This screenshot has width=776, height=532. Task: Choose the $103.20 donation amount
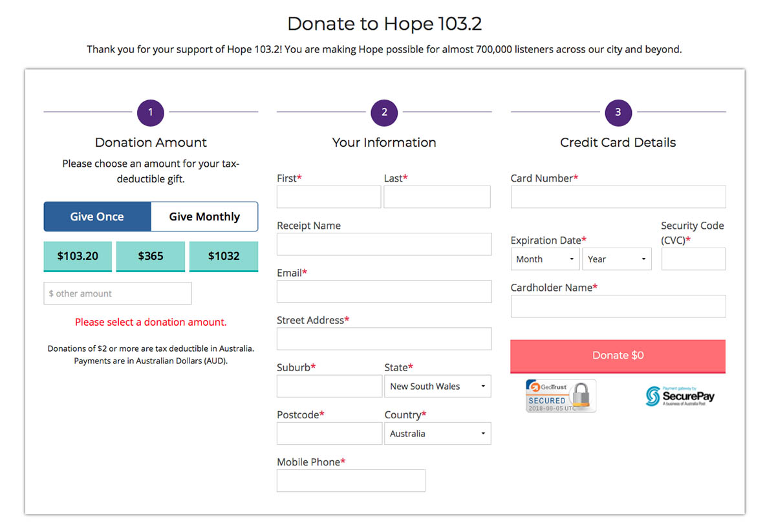pyautogui.click(x=78, y=256)
